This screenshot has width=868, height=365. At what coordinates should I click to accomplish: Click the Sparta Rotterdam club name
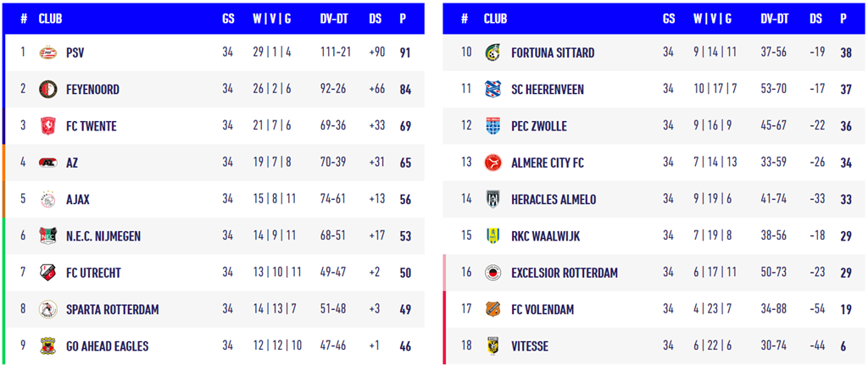112,309
